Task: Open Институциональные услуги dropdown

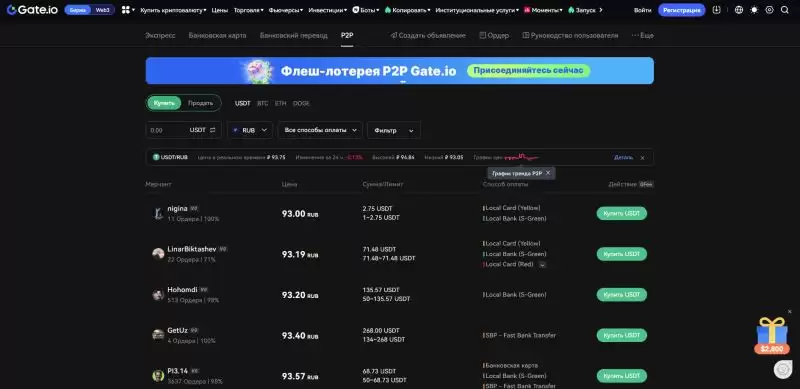Action: [477, 10]
